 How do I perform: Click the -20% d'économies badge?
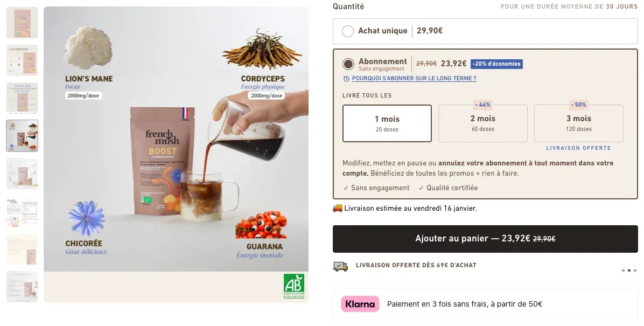[496, 64]
